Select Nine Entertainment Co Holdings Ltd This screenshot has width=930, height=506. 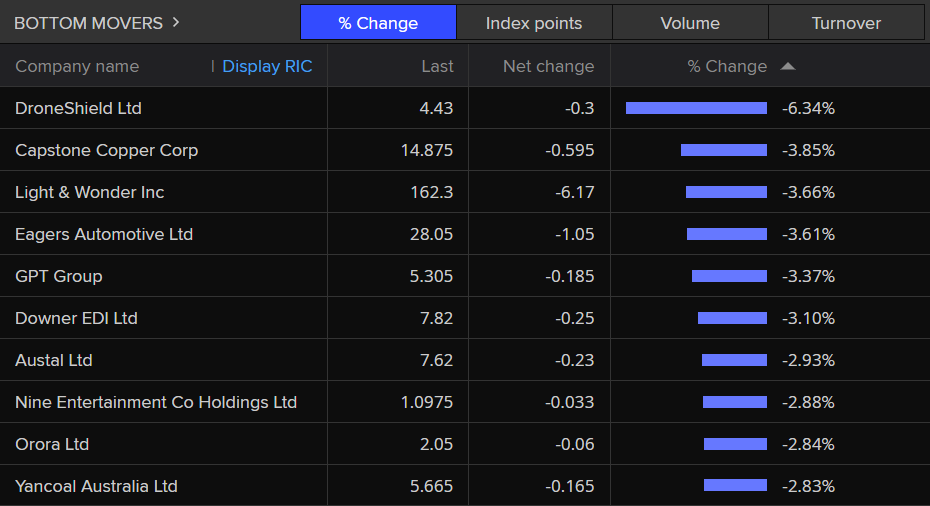point(156,402)
